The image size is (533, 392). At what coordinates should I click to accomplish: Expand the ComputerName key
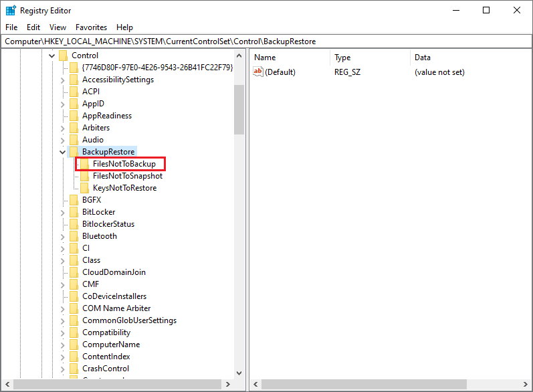point(63,345)
